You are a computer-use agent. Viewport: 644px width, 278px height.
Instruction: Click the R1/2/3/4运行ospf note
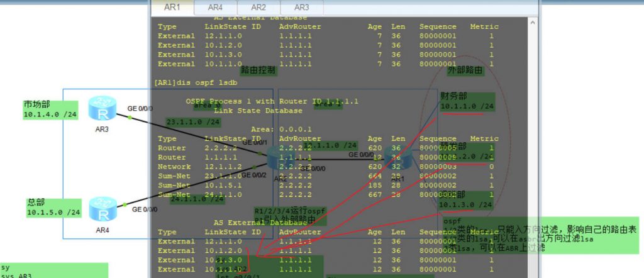(290, 216)
